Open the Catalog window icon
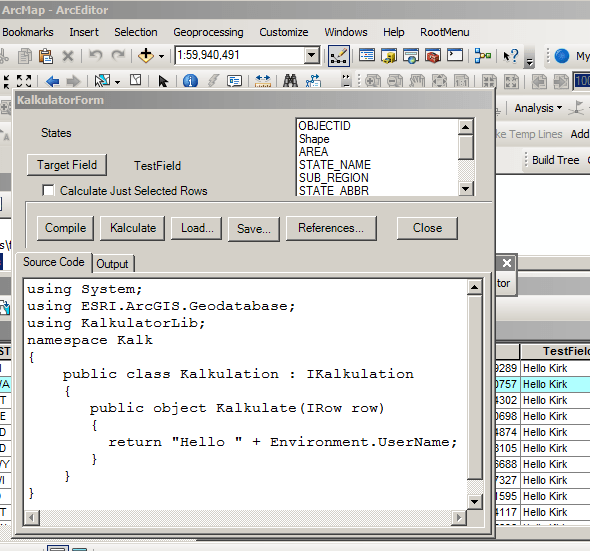This screenshot has height=551, width=590. pos(389,56)
